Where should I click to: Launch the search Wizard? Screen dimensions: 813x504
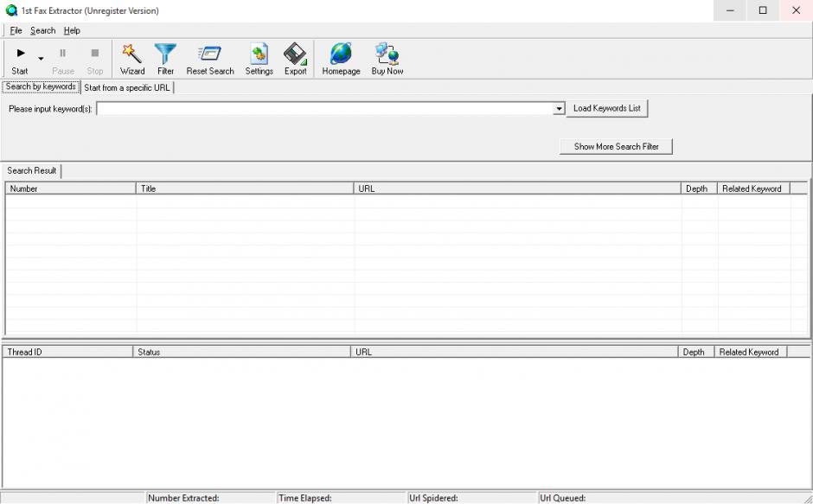click(x=132, y=60)
